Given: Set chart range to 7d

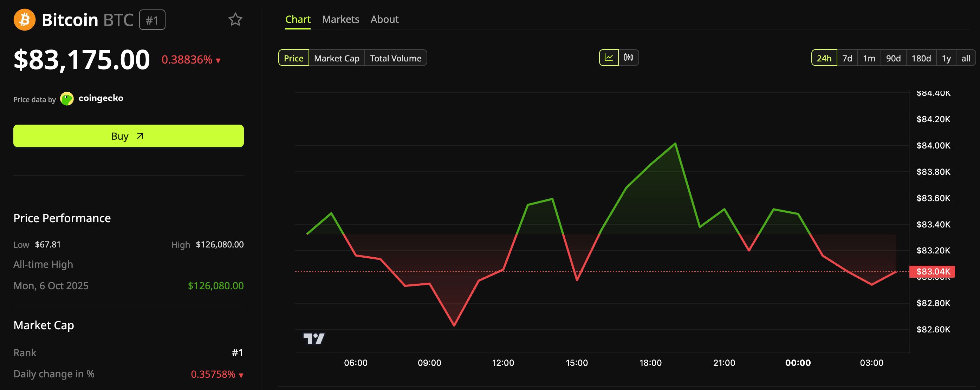Looking at the screenshot, I should point(847,58).
